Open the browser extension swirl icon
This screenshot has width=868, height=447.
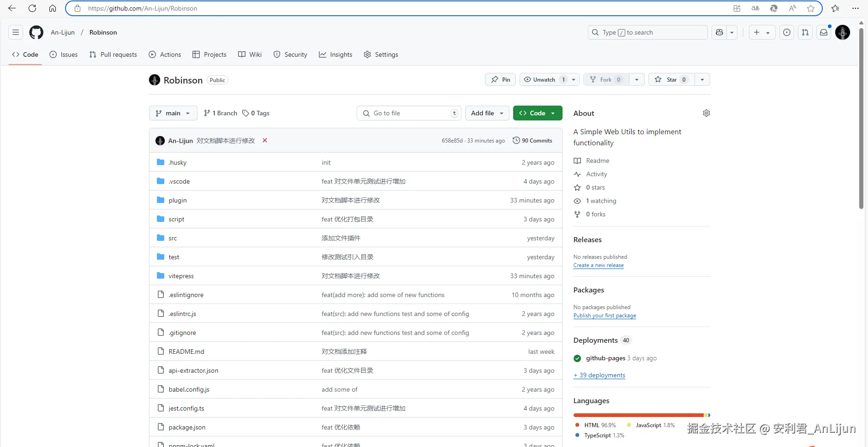pyautogui.click(x=774, y=8)
